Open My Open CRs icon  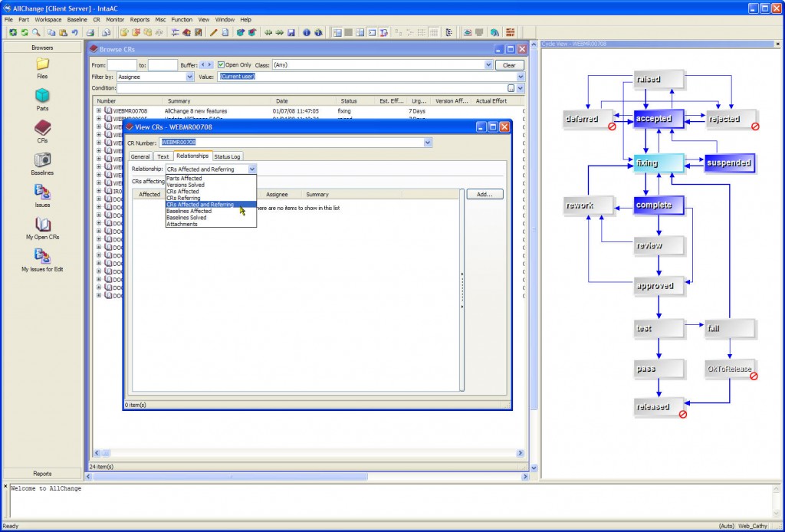coord(42,225)
